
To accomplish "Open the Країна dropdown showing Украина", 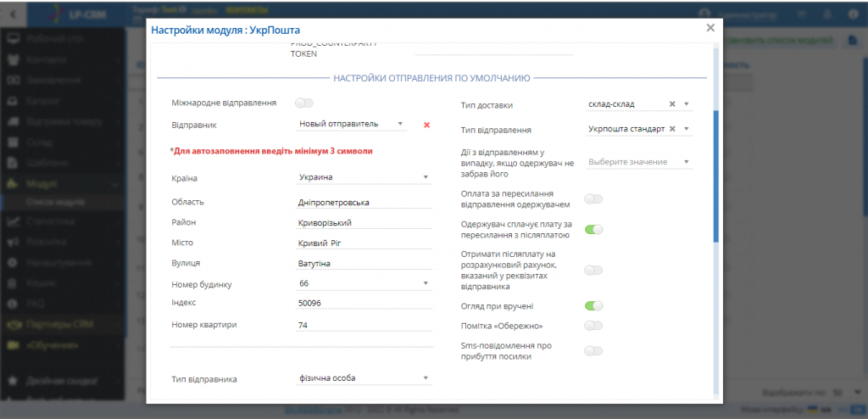I will (x=363, y=177).
